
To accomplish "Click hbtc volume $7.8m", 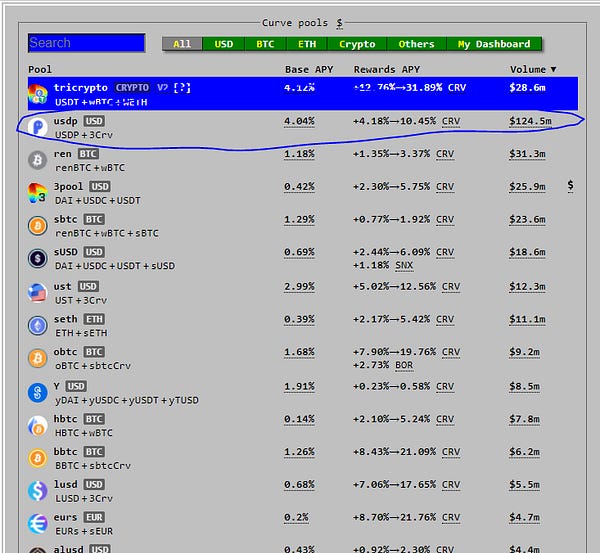I will click(x=525, y=419).
